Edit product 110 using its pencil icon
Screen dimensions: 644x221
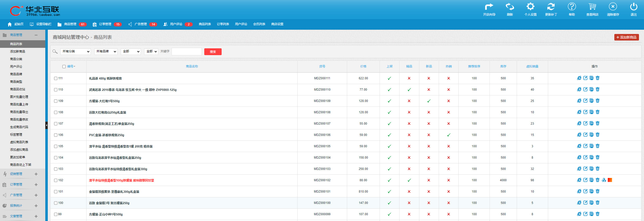pyautogui.click(x=585, y=89)
